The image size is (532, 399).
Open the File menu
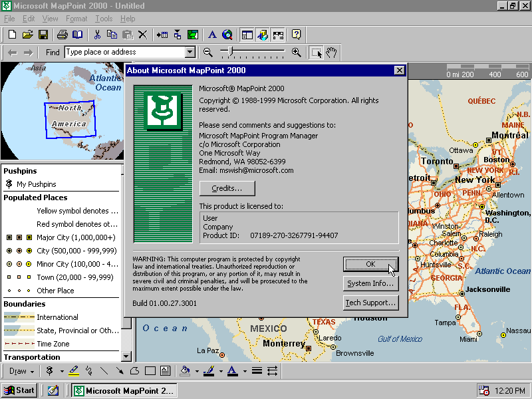[9, 19]
